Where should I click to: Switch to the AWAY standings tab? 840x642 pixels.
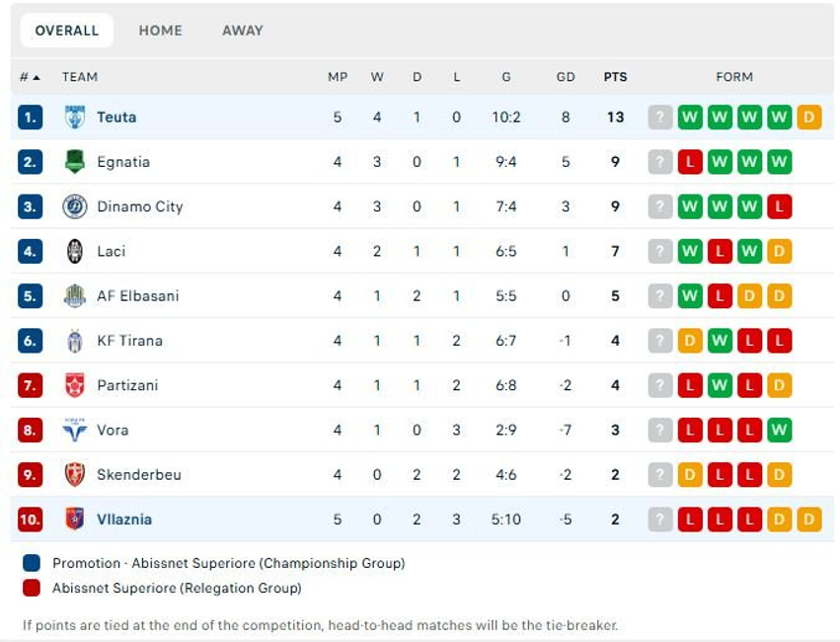click(243, 31)
